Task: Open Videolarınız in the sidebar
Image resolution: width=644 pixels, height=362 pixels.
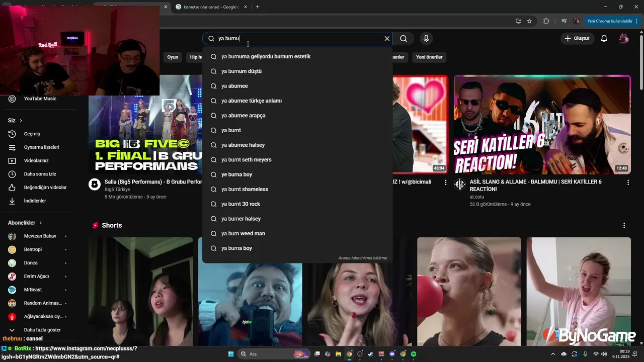Action: 39,161
